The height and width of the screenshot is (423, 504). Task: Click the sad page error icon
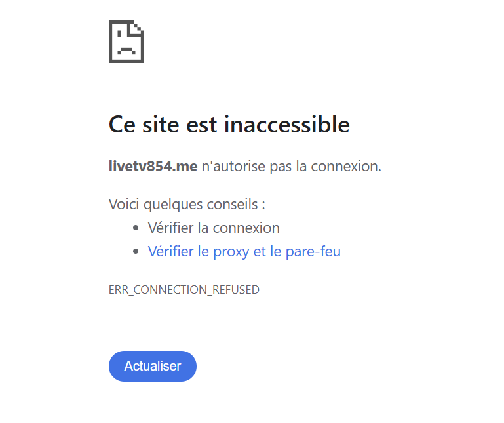[x=126, y=41]
